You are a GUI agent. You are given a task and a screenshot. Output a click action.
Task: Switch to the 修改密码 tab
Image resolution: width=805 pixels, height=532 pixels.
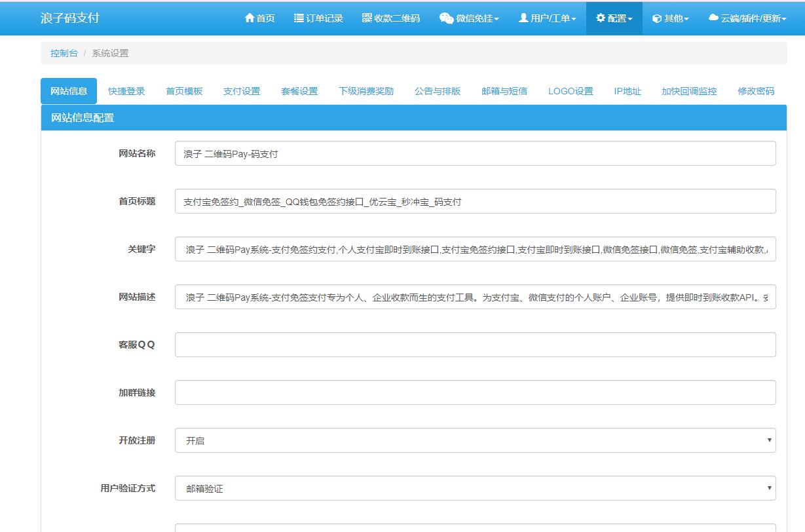pos(756,91)
